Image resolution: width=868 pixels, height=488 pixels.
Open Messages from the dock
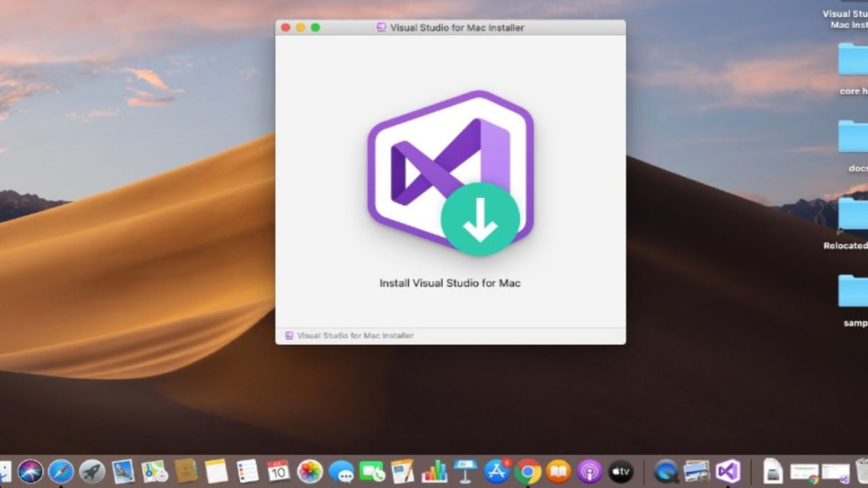click(341, 470)
